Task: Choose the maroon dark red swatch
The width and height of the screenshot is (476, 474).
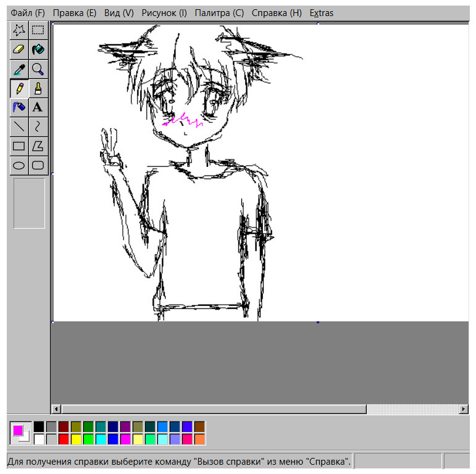Action: pos(64,426)
